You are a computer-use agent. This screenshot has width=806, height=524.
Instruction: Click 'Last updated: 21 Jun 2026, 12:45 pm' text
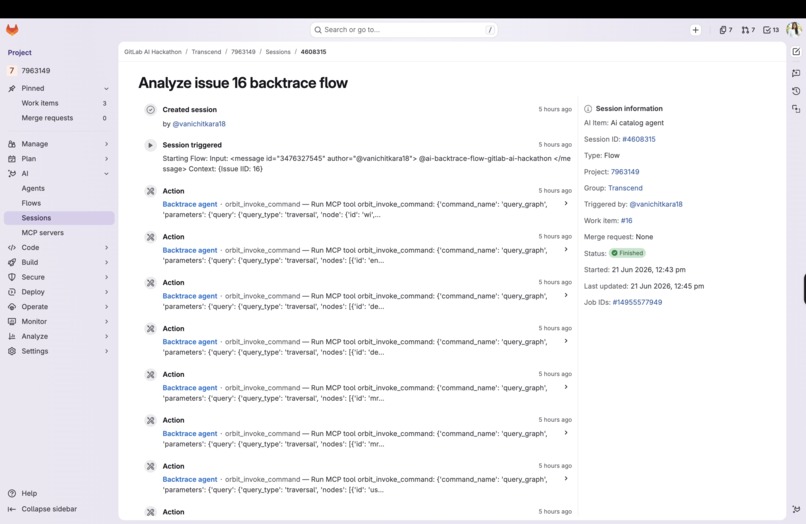tap(644, 286)
